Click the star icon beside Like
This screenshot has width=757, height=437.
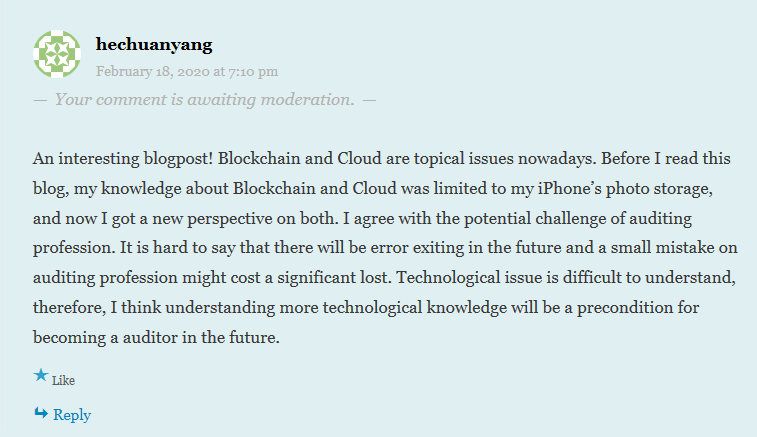tap(40, 377)
